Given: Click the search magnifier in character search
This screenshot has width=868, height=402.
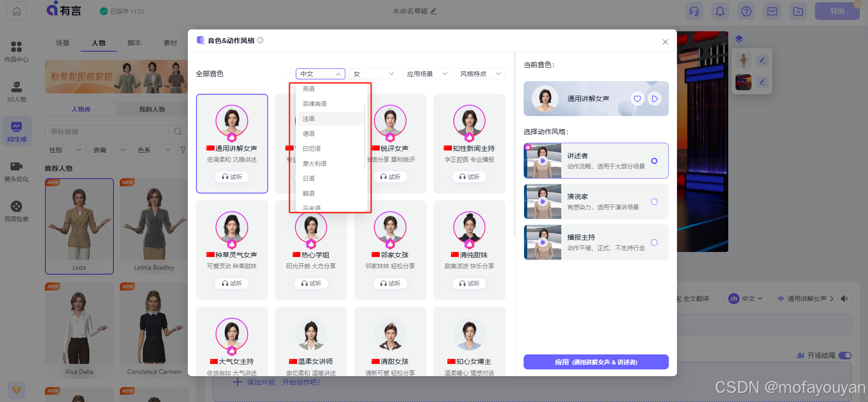Looking at the screenshot, I should (x=178, y=131).
